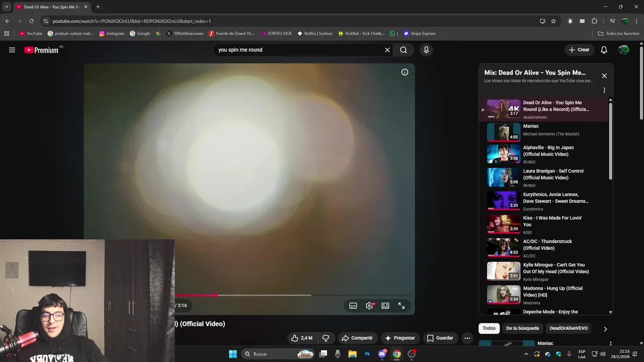Save video with Guardar button
Screen dimensions: 644x362
[x=440, y=338]
